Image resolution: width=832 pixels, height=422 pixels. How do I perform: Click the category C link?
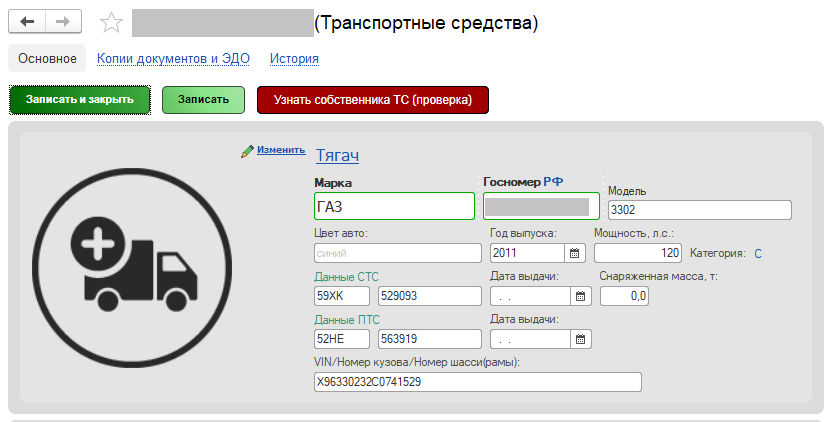tap(758, 254)
